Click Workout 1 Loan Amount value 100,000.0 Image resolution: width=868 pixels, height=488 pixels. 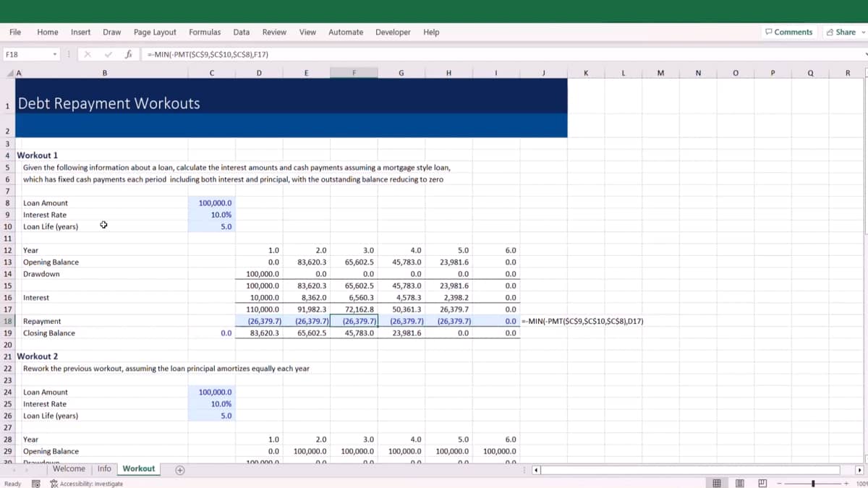pyautogui.click(x=211, y=203)
